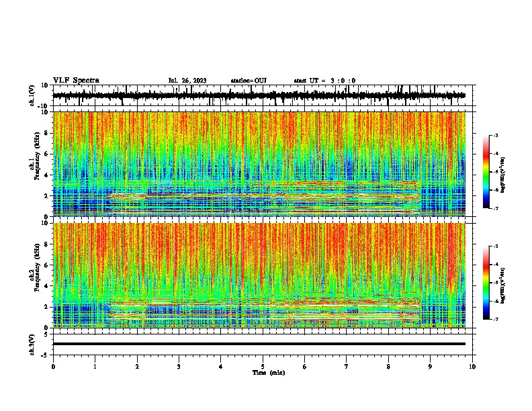Click the ch.1 voltage waveform trace
This screenshot has width=532, height=411.
(x=259, y=95)
